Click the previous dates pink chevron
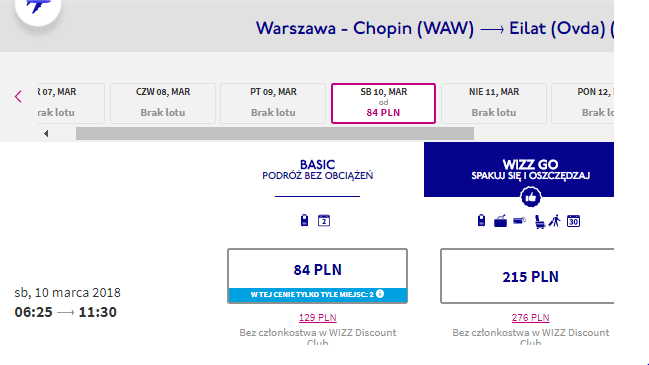Image resolution: width=649 pixels, height=365 pixels. [x=18, y=96]
